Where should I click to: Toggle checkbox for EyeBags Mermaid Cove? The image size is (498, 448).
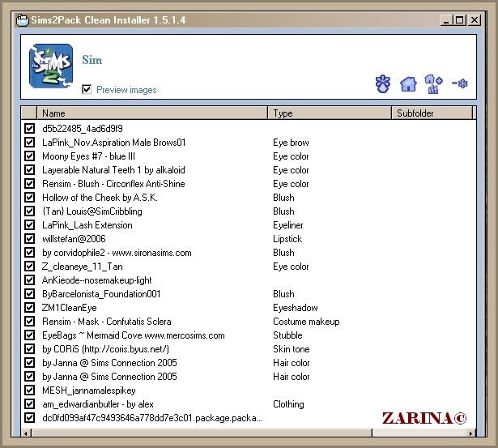(x=29, y=335)
